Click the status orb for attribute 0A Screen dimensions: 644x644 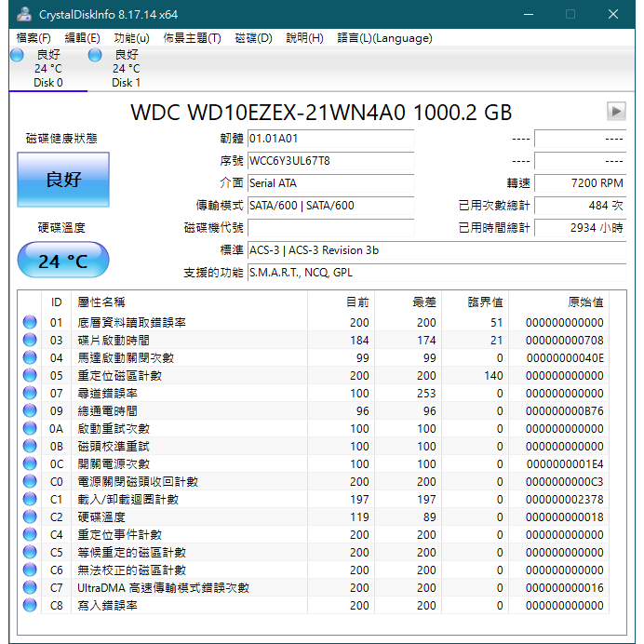30,428
